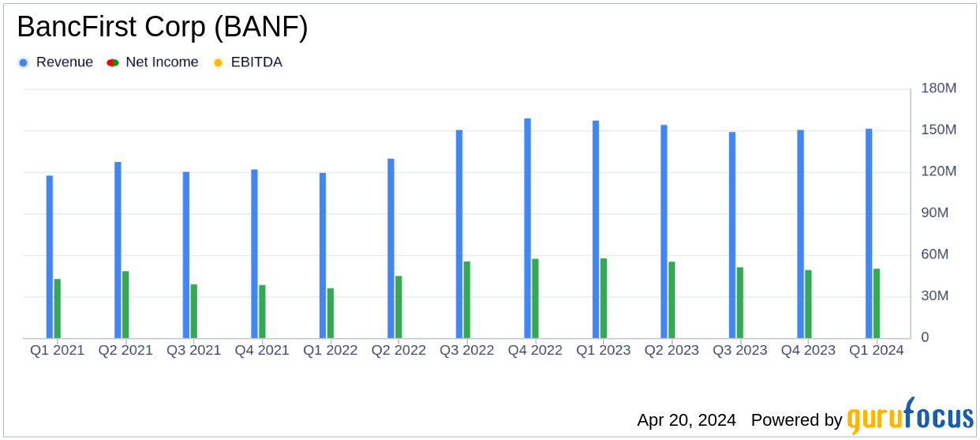Screen dimensions: 980x440
Task: Click the Q3 2023 axis label
Action: (x=740, y=350)
